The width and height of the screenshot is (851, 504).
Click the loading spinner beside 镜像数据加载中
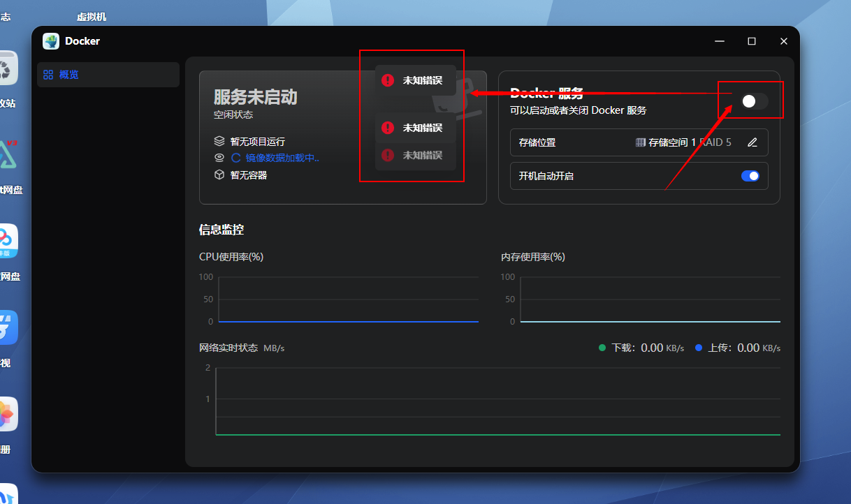point(236,158)
